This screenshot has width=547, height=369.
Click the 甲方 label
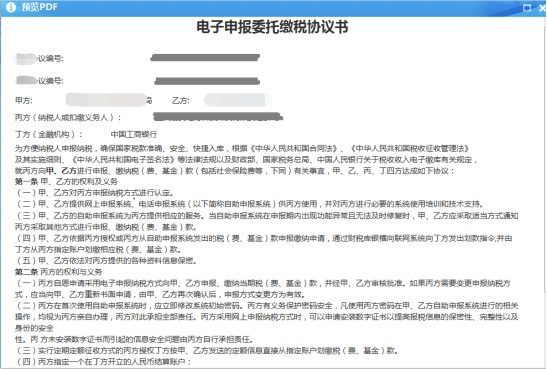(x=24, y=101)
